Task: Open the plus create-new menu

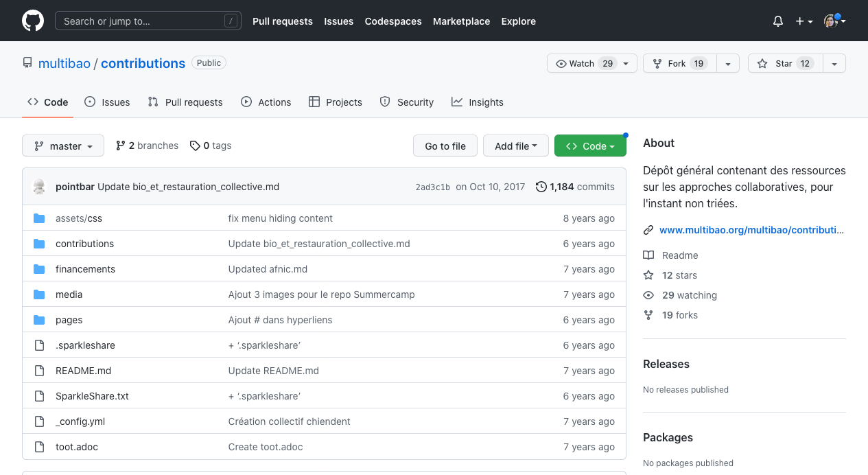Action: click(x=804, y=21)
